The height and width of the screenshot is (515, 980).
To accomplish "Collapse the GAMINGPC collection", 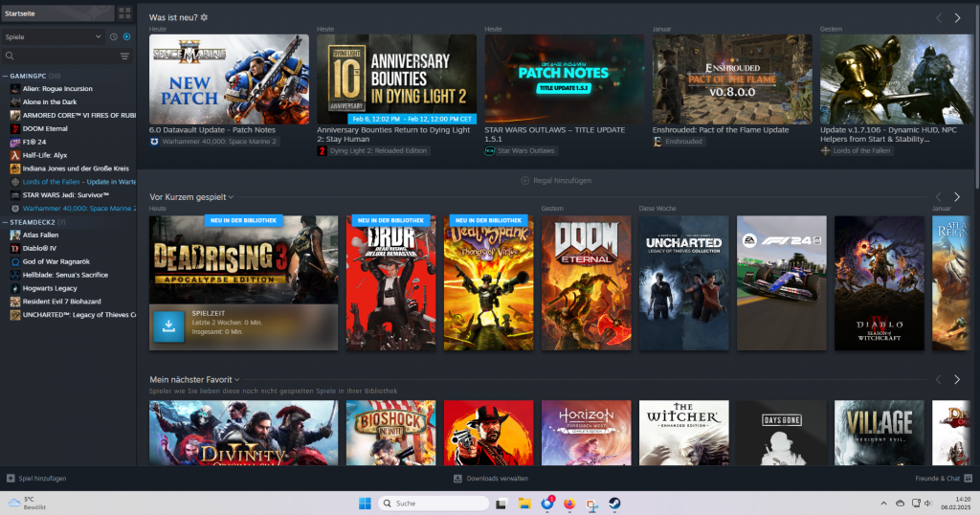I will click(x=5, y=76).
